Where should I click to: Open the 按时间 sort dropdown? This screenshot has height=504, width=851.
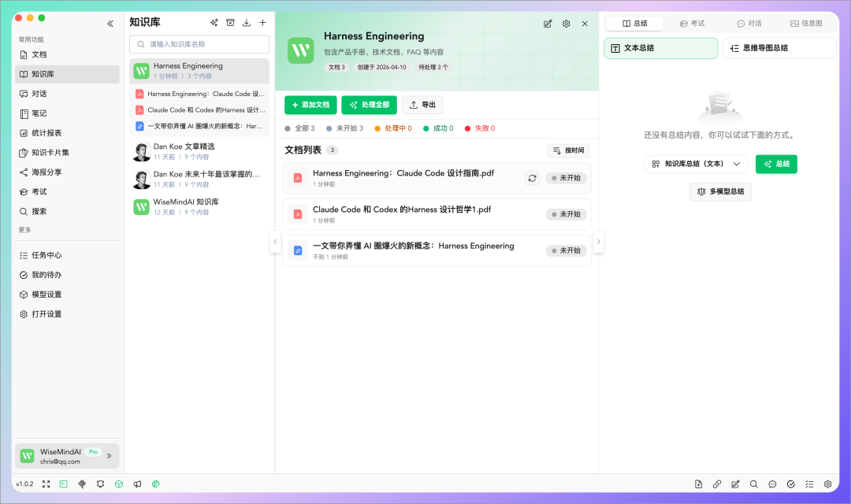coord(568,150)
